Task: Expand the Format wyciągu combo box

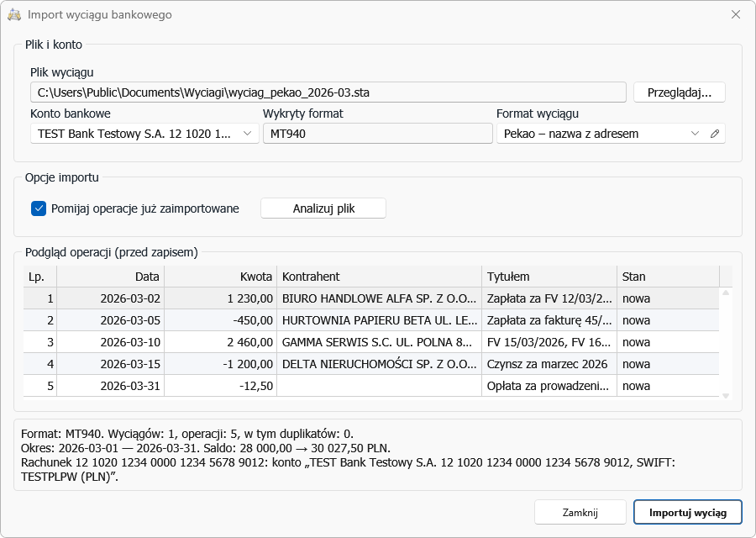Action: 695,134
